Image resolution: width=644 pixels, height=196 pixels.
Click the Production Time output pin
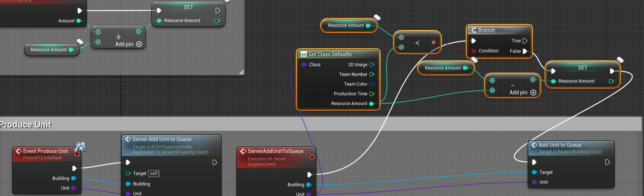(x=371, y=94)
